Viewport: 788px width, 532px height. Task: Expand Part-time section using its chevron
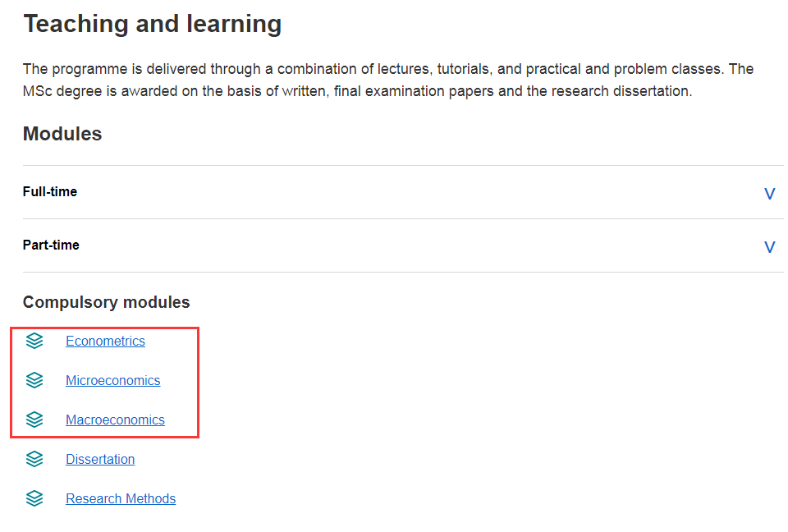click(x=769, y=247)
